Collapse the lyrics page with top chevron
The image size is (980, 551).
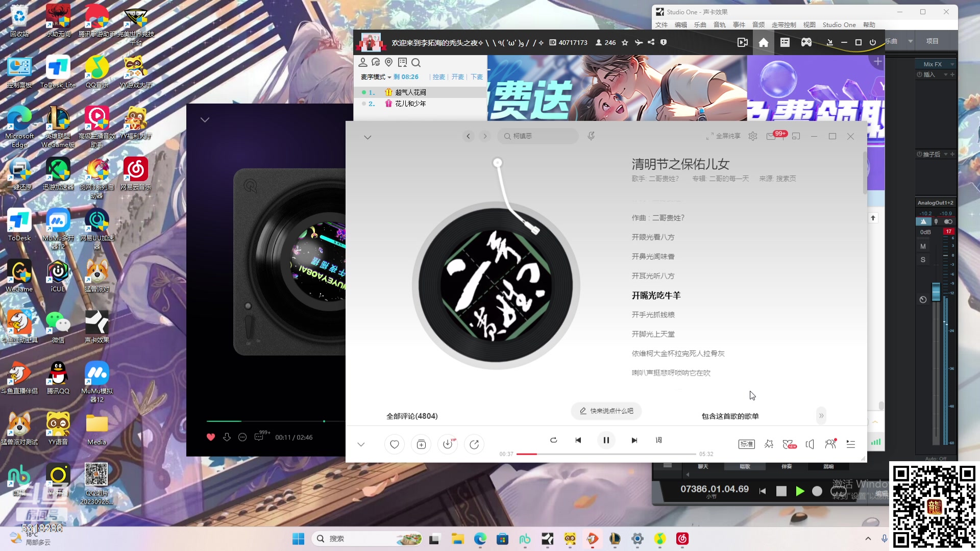click(x=367, y=137)
